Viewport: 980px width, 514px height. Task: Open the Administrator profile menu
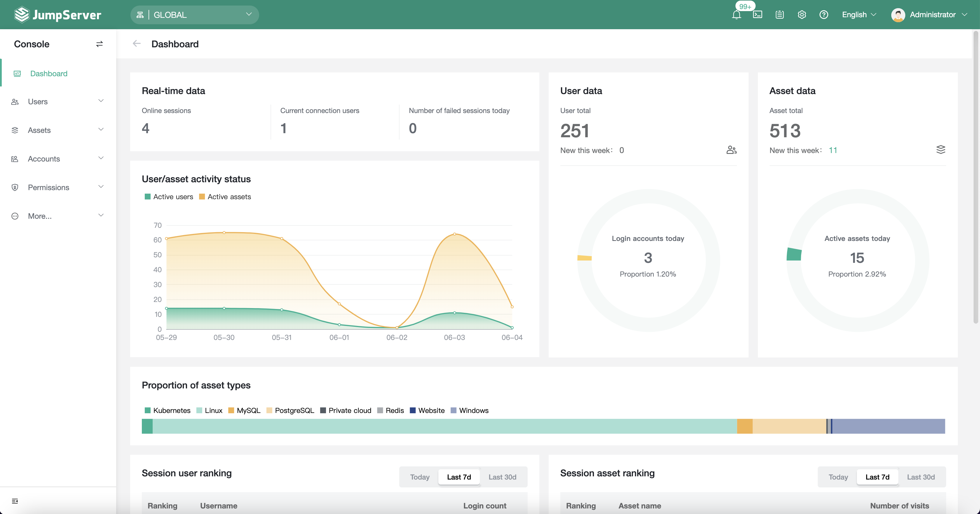click(x=929, y=15)
